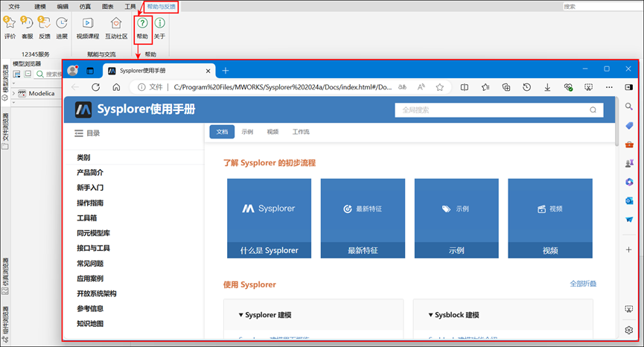The width and height of the screenshot is (644, 347).
Task: Click the page vertical scrollbar
Action: (616, 121)
